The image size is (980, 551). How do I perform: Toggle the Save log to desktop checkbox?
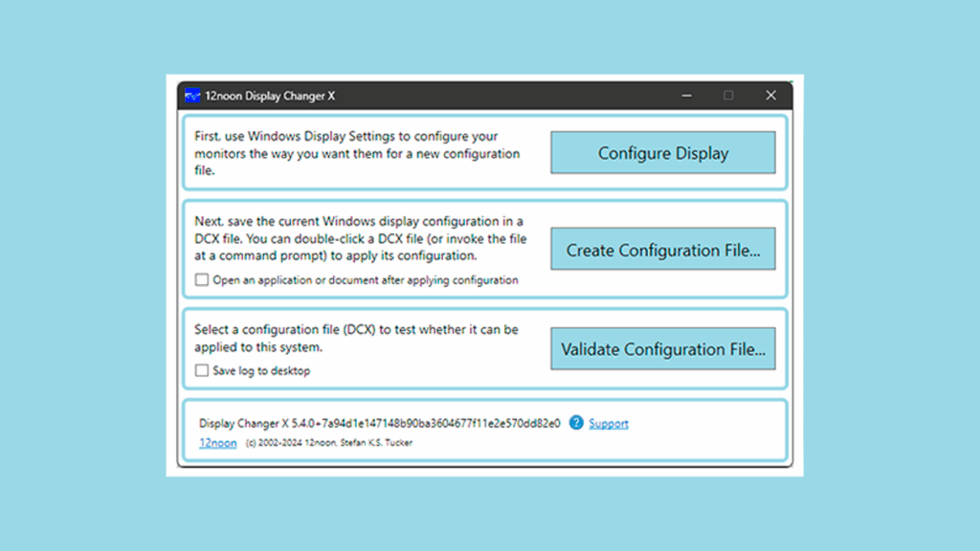pyautogui.click(x=202, y=370)
